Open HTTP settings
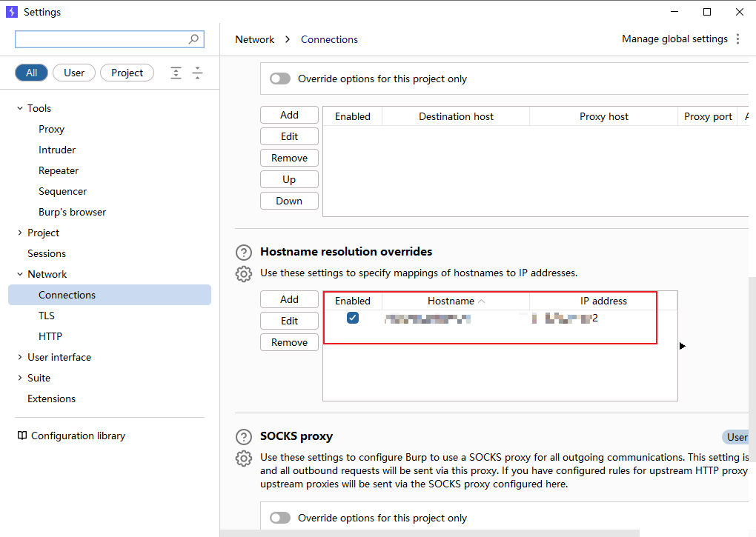The height and width of the screenshot is (537, 756). tap(50, 336)
